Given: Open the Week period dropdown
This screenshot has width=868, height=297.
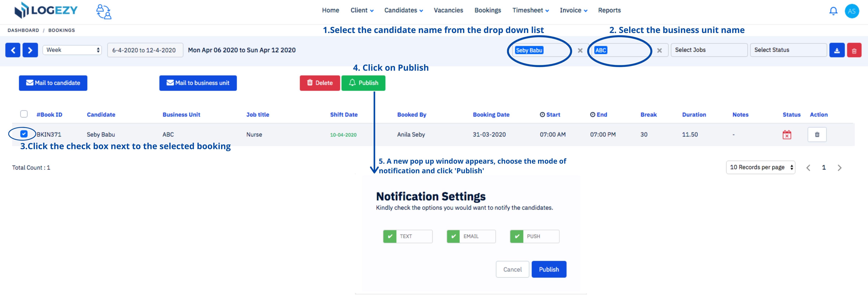Looking at the screenshot, I should pos(72,50).
